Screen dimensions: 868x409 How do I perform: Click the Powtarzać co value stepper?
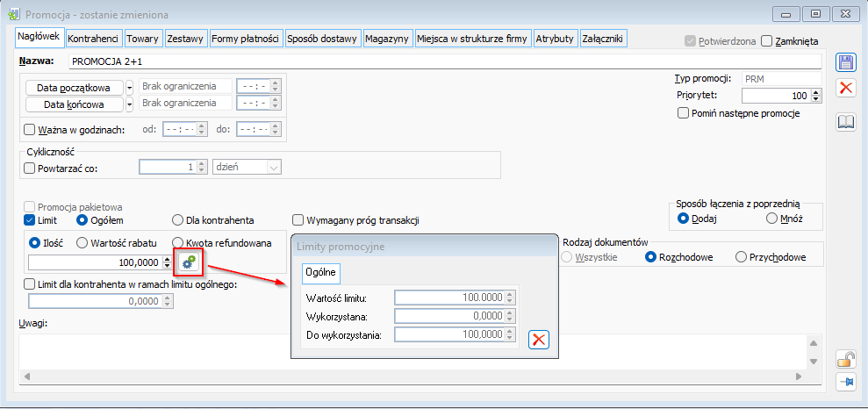[x=202, y=167]
